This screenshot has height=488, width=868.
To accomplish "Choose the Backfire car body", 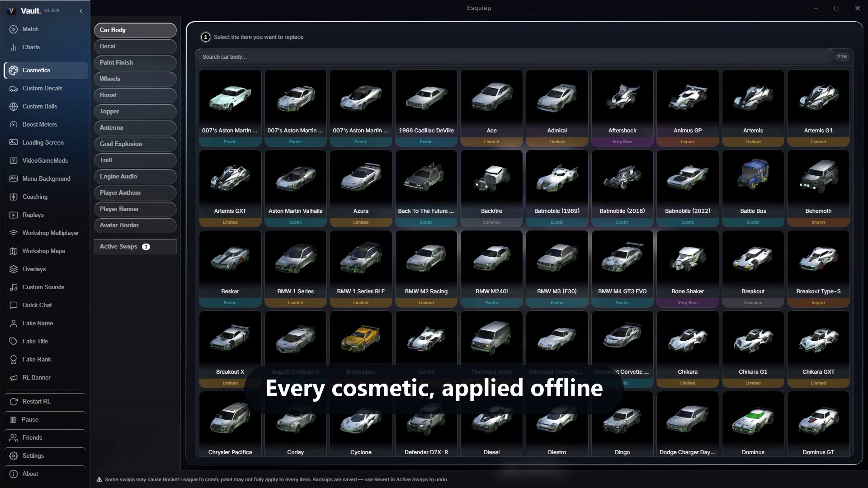I will [491, 188].
